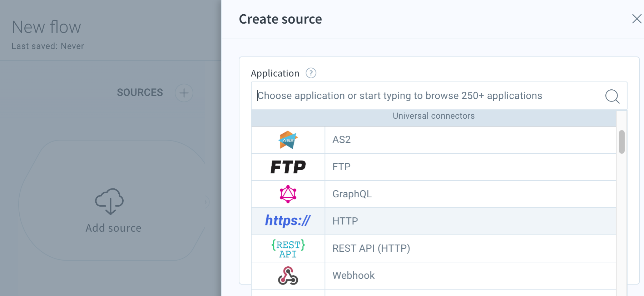Click the https:// logo icon
The height and width of the screenshot is (296, 644).
(x=288, y=221)
